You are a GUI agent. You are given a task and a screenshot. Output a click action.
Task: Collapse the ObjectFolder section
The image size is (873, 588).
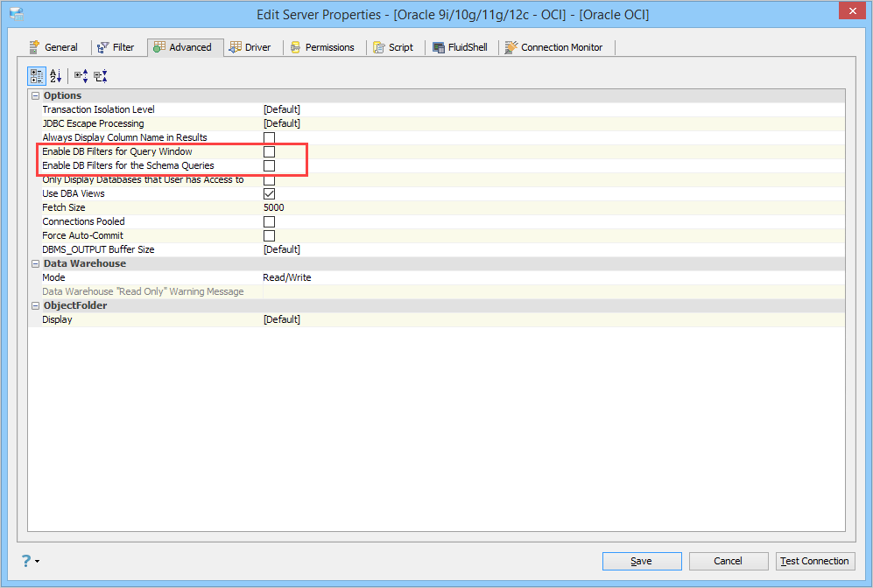[36, 306]
